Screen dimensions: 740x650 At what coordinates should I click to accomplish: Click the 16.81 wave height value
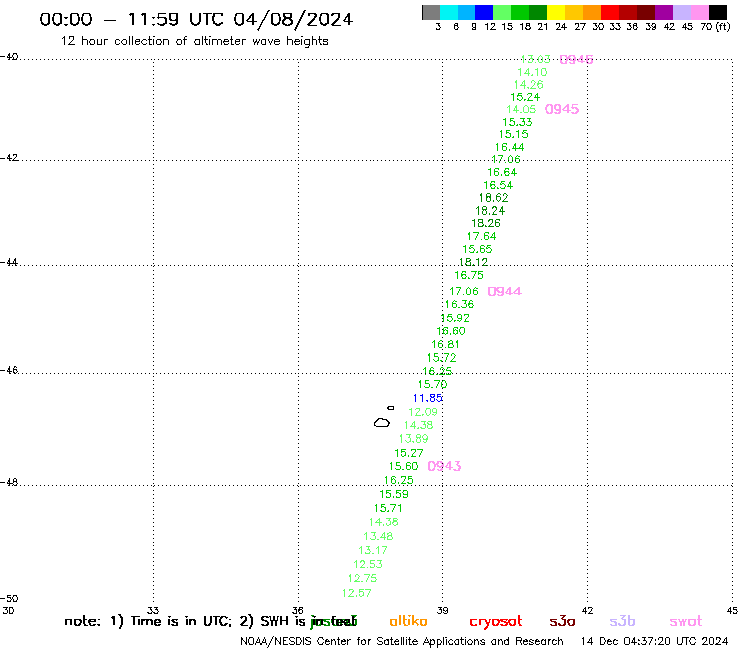tap(446, 345)
